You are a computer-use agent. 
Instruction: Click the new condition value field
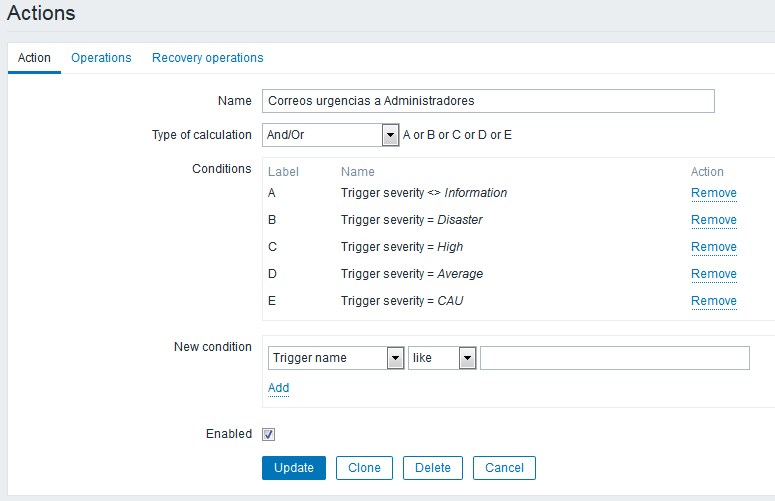click(614, 358)
